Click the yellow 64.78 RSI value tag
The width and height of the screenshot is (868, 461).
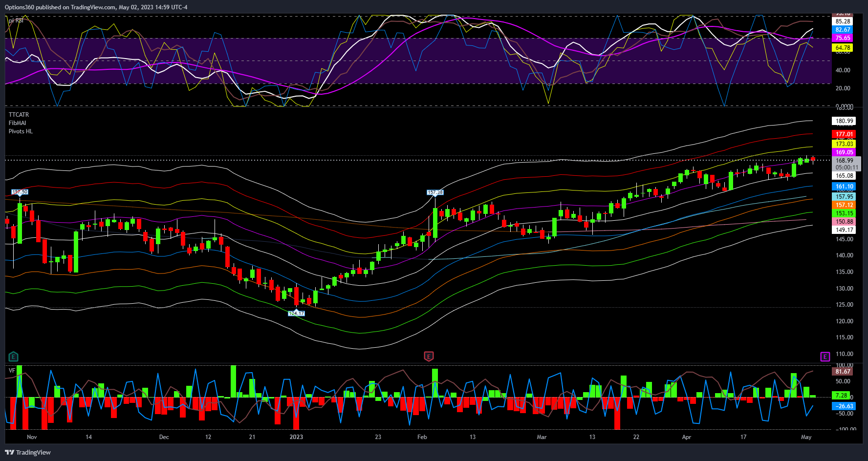pyautogui.click(x=843, y=48)
